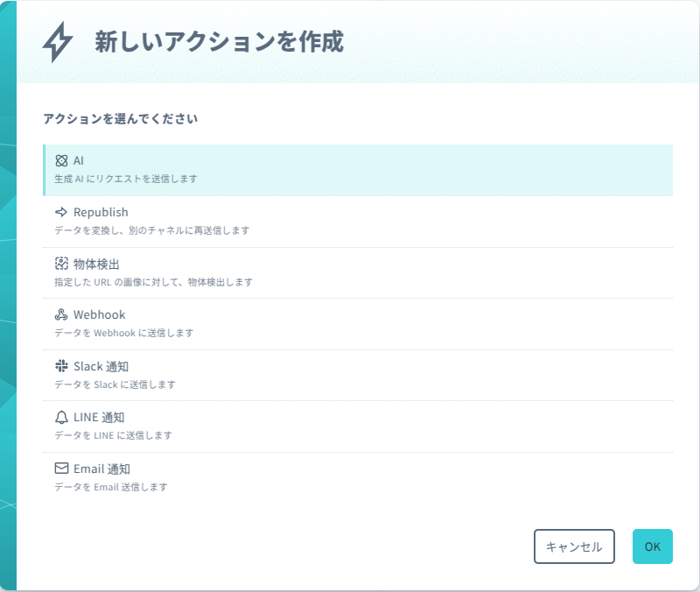
Task: Select the 物体検出 action label
Action: pyautogui.click(x=96, y=264)
